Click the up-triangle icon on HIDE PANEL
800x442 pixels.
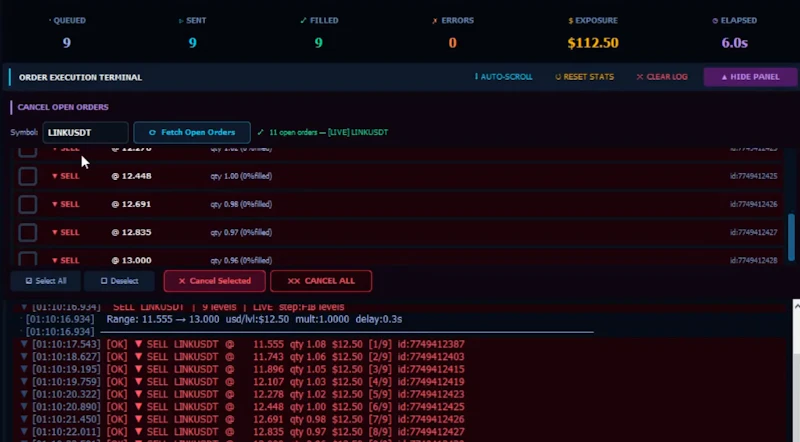point(724,77)
